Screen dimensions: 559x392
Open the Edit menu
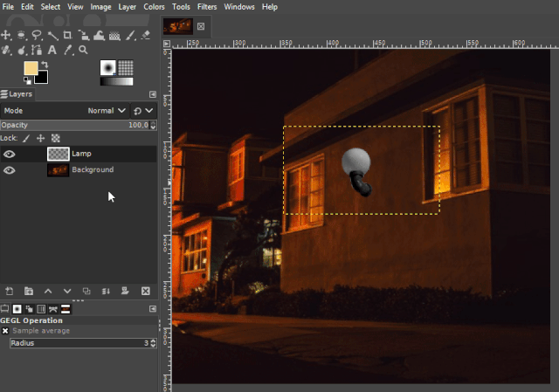click(x=27, y=7)
